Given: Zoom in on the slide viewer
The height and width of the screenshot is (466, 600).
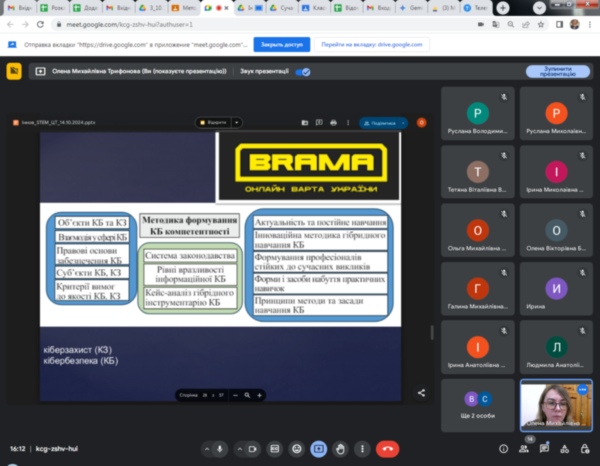Looking at the screenshot, I should coord(259,394).
